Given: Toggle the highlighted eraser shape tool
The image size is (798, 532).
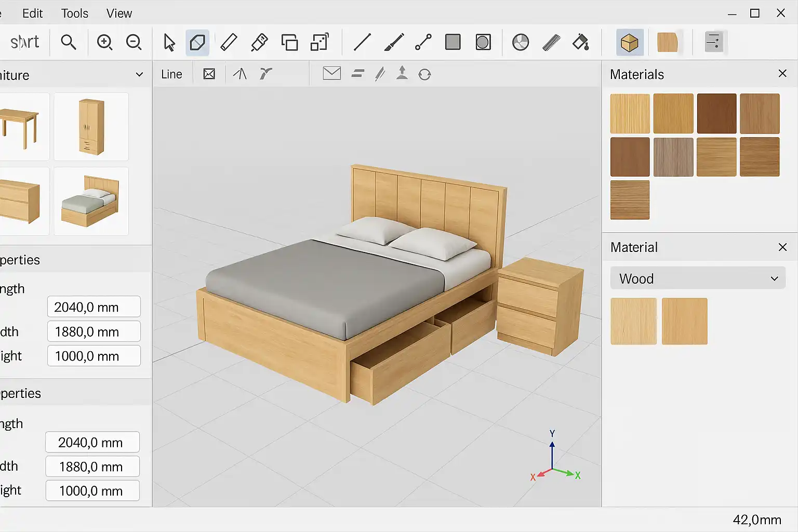Looking at the screenshot, I should point(197,42).
